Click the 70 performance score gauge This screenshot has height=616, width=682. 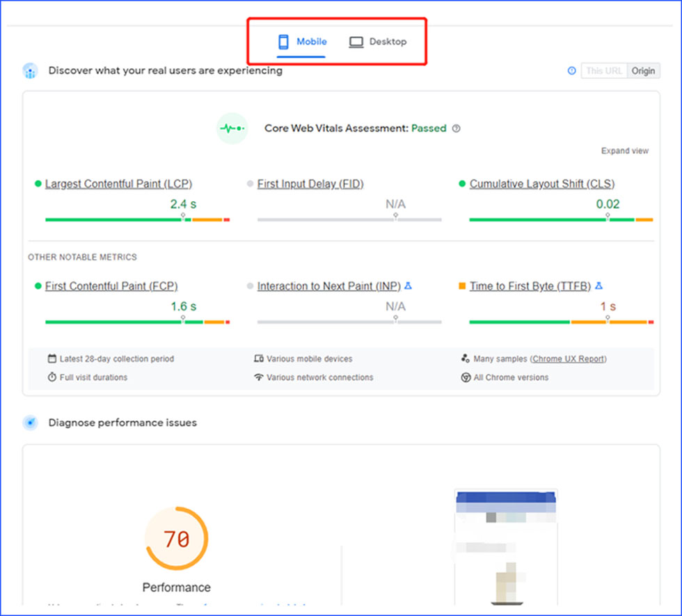[176, 539]
